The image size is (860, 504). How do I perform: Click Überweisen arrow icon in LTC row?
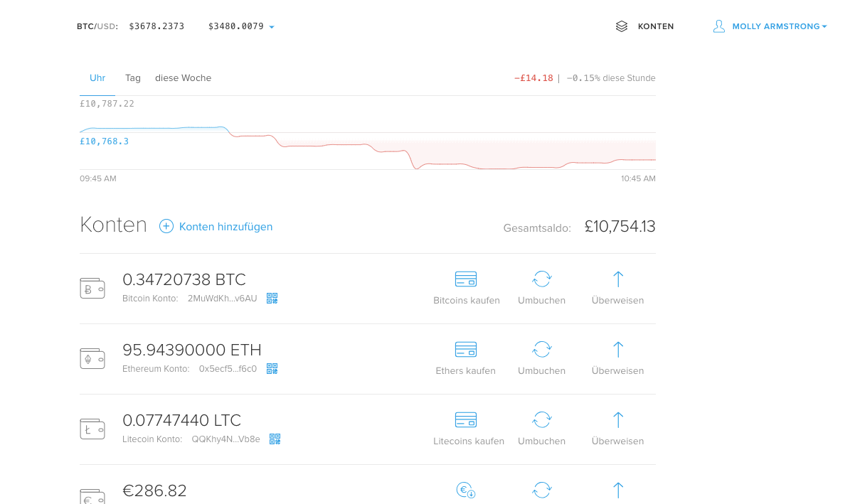(618, 419)
